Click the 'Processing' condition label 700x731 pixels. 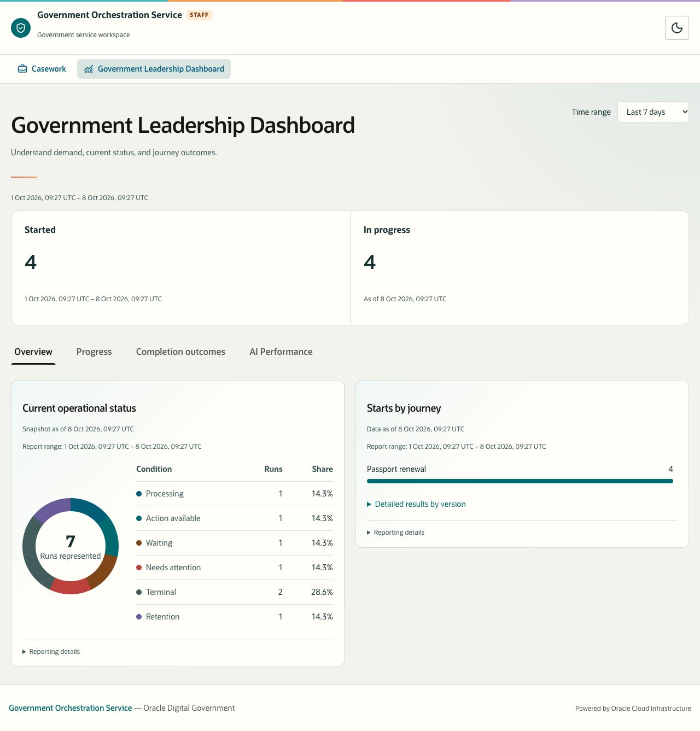[165, 494]
